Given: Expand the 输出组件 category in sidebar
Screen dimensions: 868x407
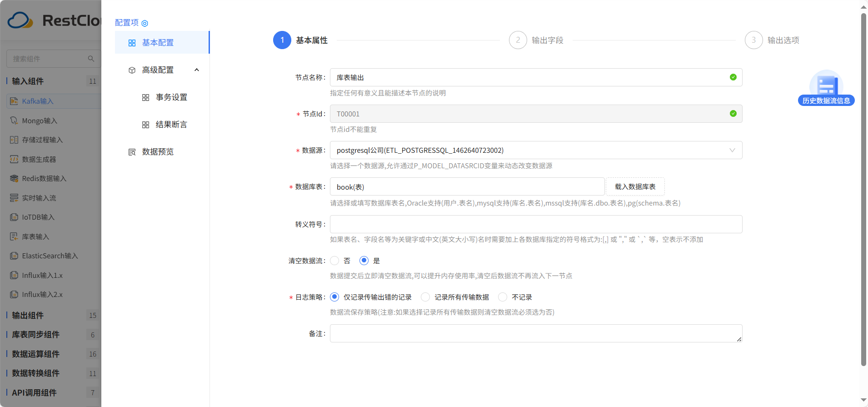Looking at the screenshot, I should (x=28, y=315).
